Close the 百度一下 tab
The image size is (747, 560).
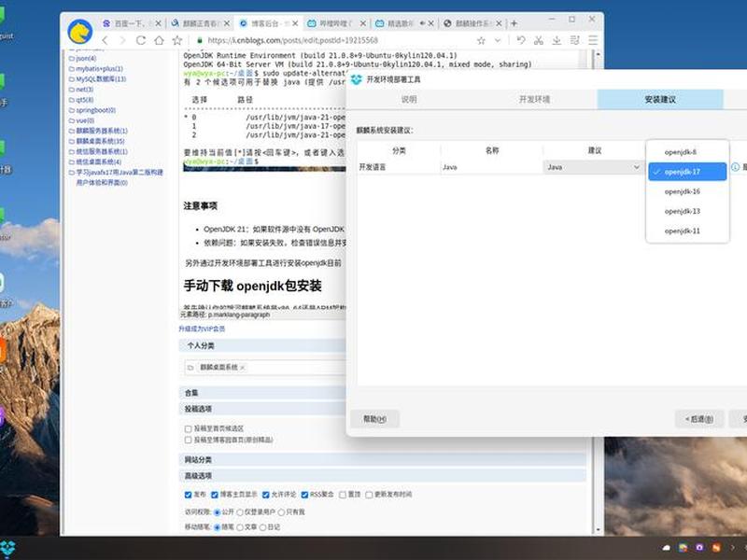[x=158, y=23]
